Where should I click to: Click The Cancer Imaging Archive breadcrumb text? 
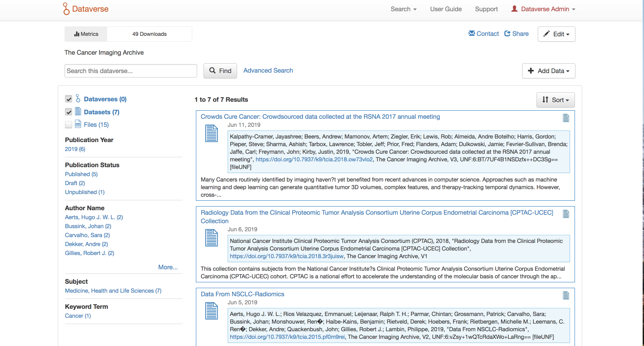click(104, 52)
